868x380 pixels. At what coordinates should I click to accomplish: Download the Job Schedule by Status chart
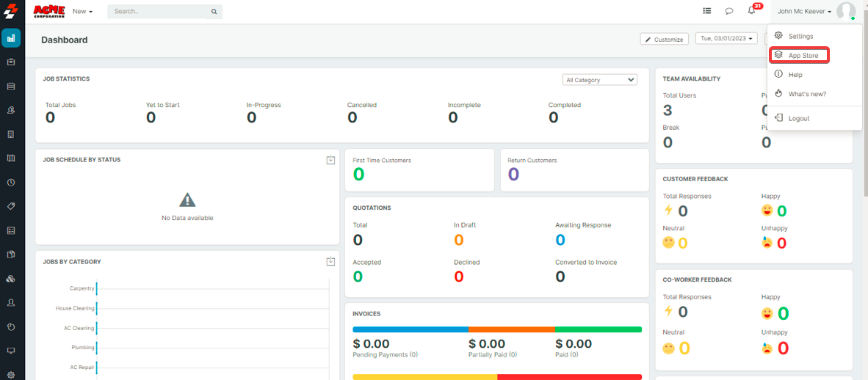(x=330, y=161)
